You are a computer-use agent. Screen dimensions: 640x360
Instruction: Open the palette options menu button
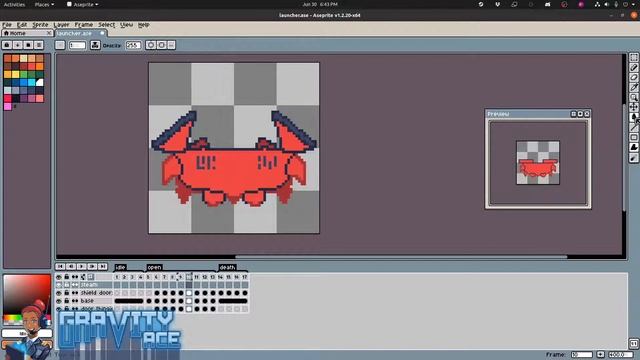pyautogui.click(x=39, y=45)
